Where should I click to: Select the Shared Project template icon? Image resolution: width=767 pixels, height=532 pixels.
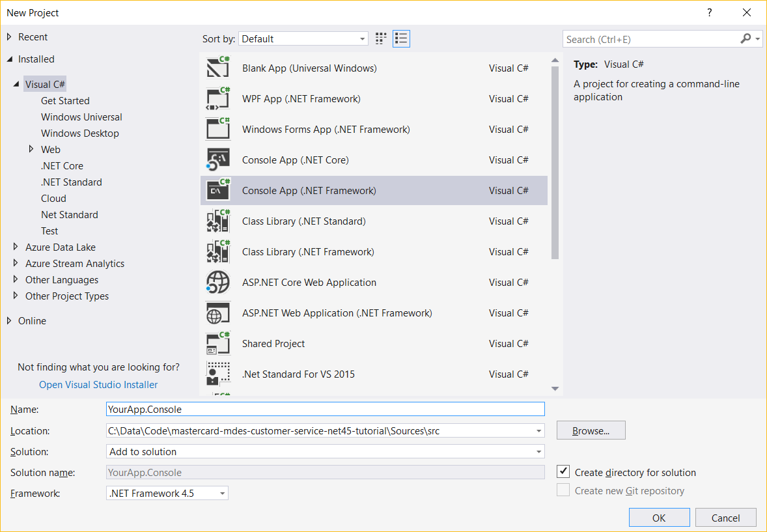pyautogui.click(x=218, y=344)
